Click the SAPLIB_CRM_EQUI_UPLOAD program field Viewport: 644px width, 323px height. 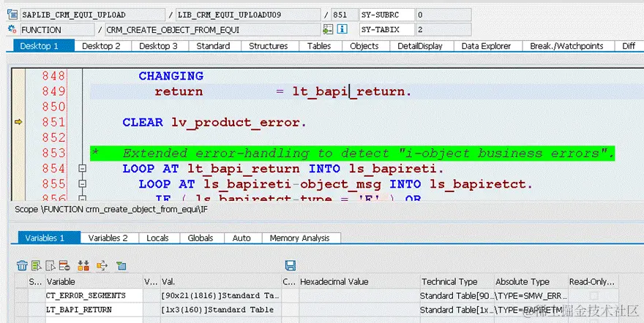(x=93, y=15)
